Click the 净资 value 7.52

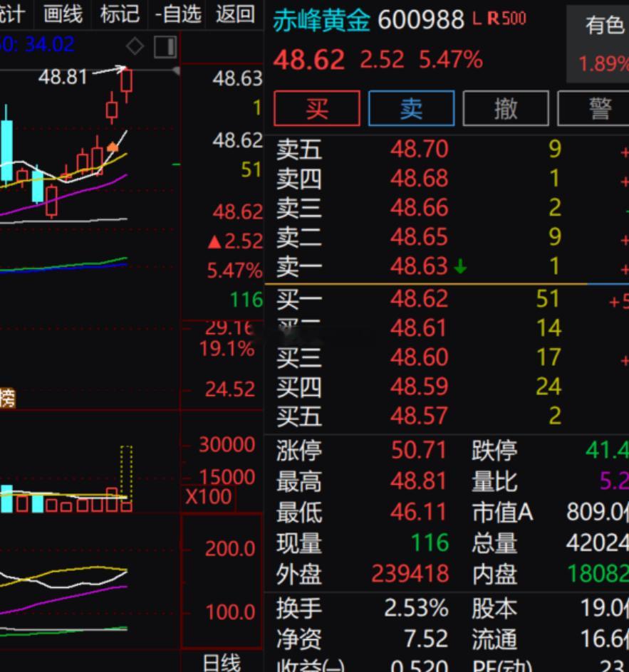coord(426,639)
